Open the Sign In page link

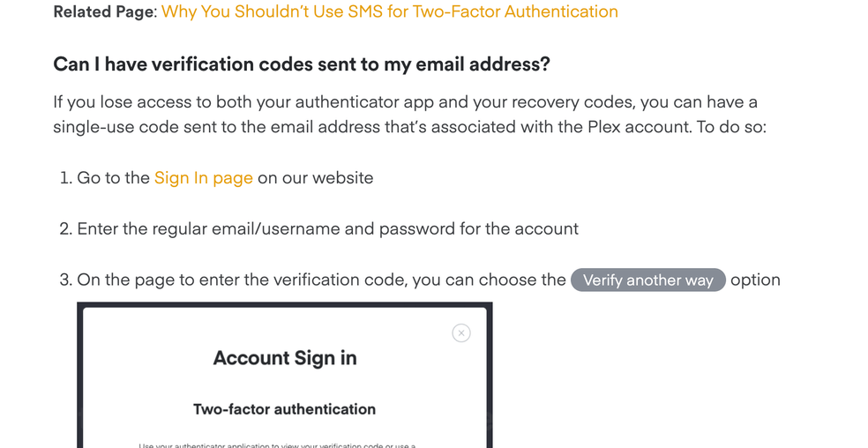[x=203, y=178]
